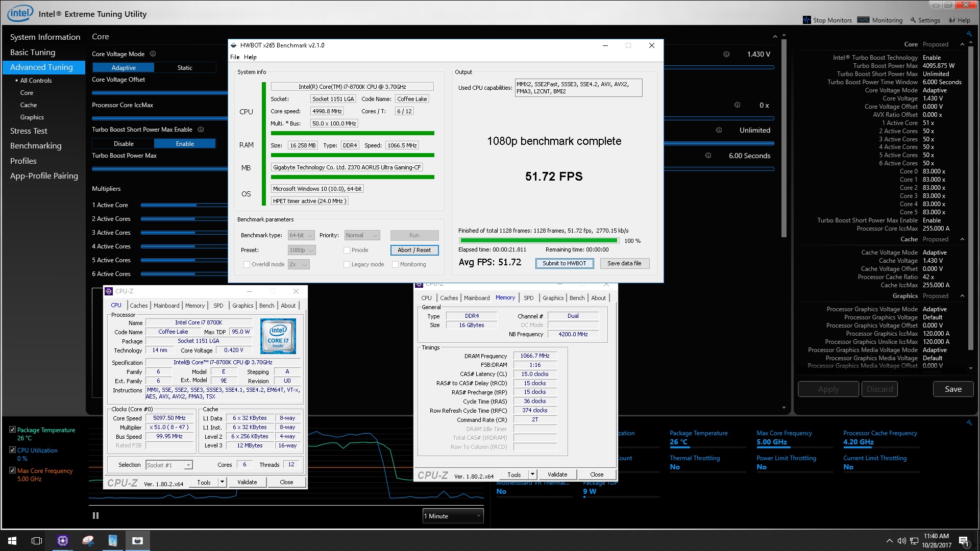Untick Max Core Frequency monitor checkbox
This screenshot has height=551, width=980.
[13, 470]
